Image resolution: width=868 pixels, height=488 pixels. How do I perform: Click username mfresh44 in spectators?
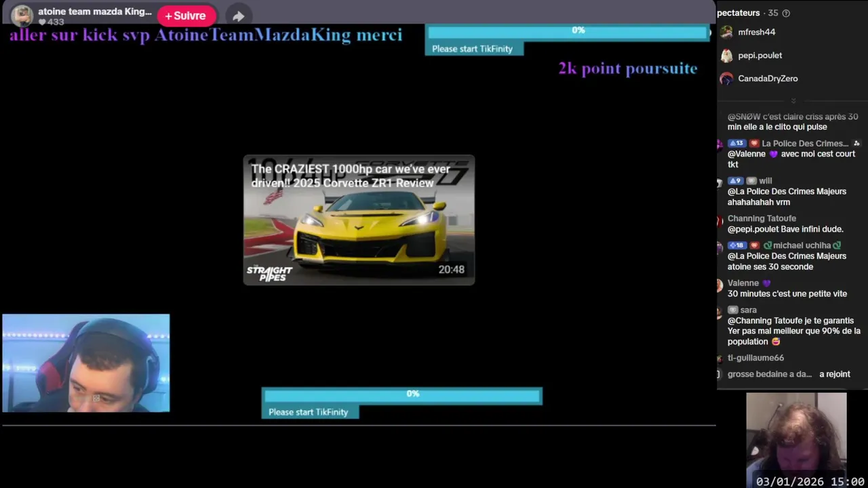click(757, 32)
